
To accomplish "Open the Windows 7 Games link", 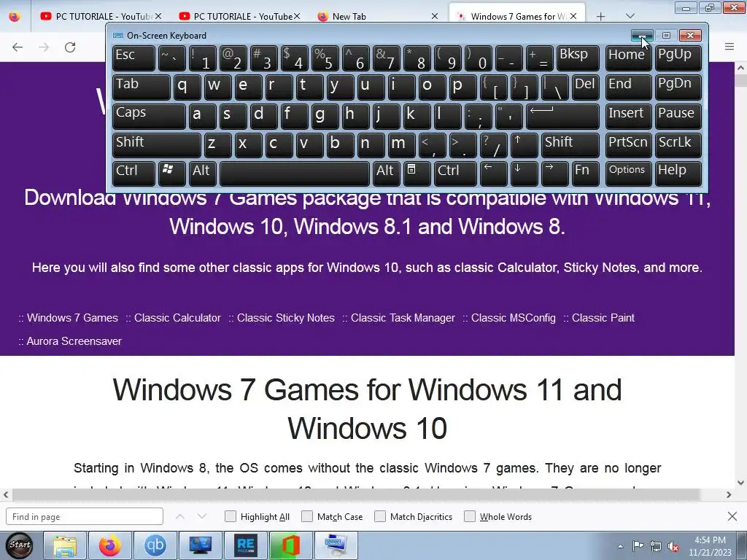I will click(x=72, y=318).
